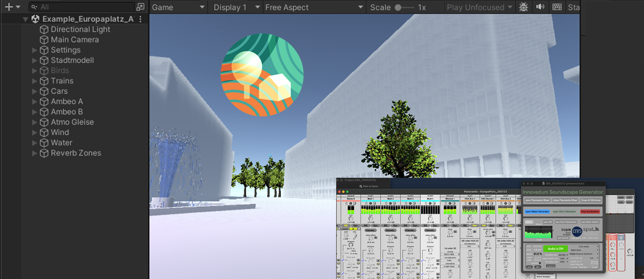This screenshot has height=279, width=644.
Task: Click the cube icon of Directional Light
Action: pyautogui.click(x=44, y=30)
